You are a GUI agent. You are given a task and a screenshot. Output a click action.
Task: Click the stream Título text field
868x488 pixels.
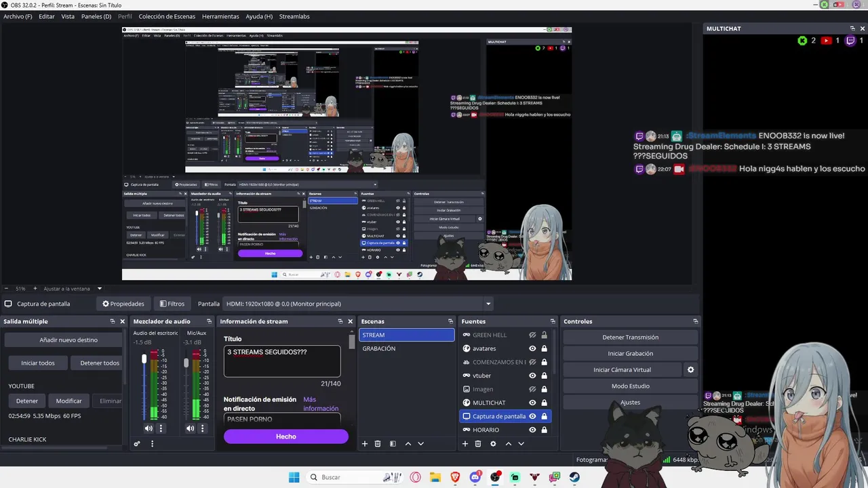click(x=282, y=361)
